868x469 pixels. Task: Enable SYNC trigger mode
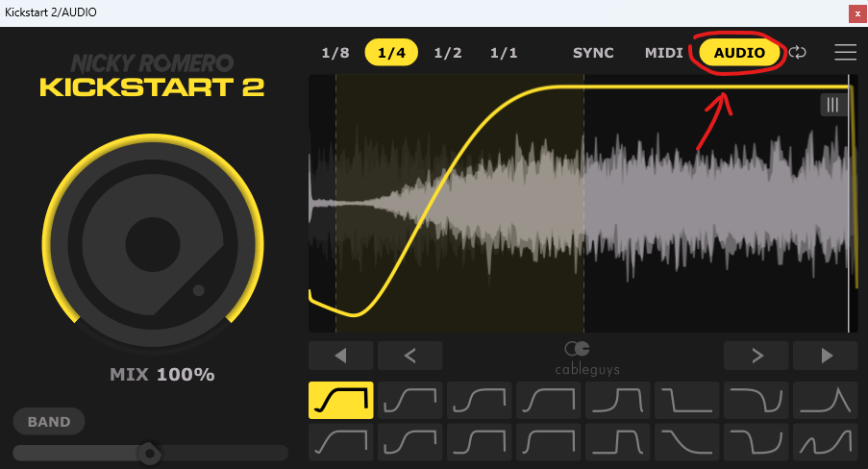593,53
